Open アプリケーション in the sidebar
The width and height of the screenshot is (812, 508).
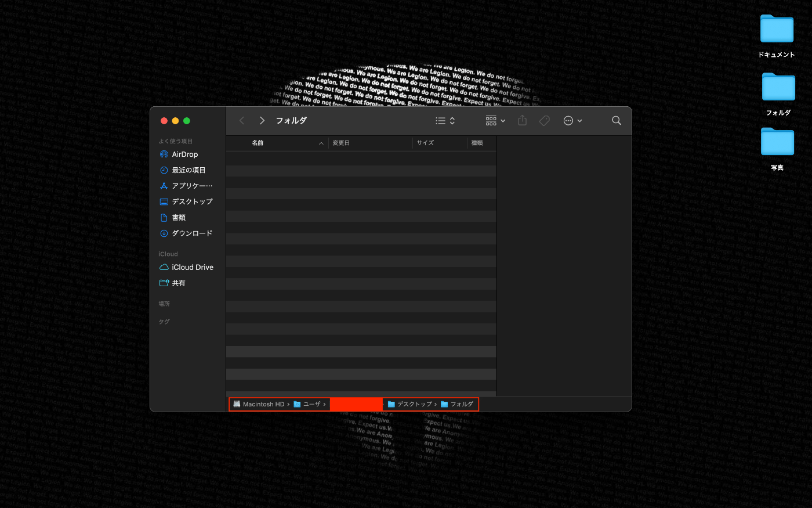(x=187, y=186)
